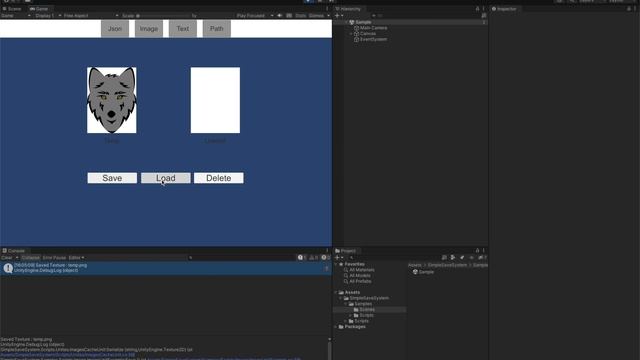Viewport: 640px width, 360px height.
Task: Open the Console Editor dropdown
Action: [76, 258]
